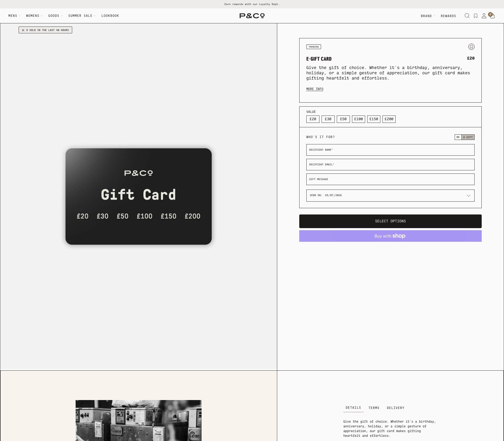This screenshot has width=504, height=441.
Task: Click the black-and-white machinery photo
Action: [x=139, y=421]
